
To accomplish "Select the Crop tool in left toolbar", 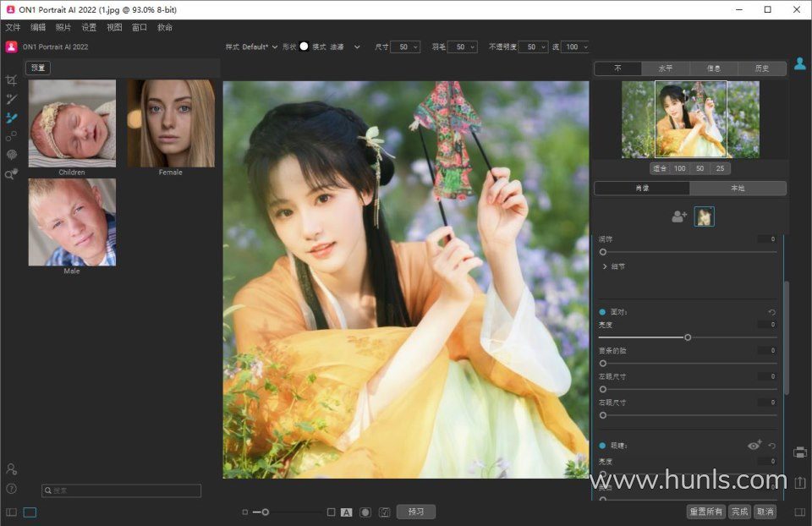I will (x=11, y=80).
